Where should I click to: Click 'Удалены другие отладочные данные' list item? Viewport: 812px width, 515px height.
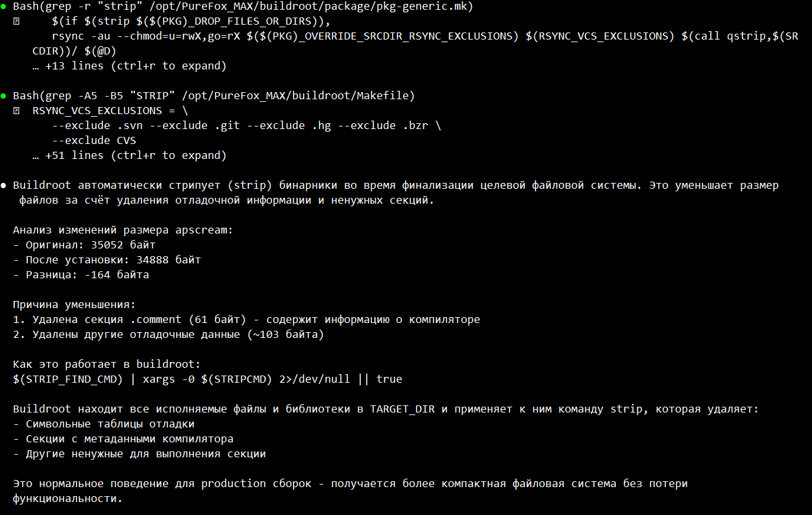pyautogui.click(x=168, y=335)
